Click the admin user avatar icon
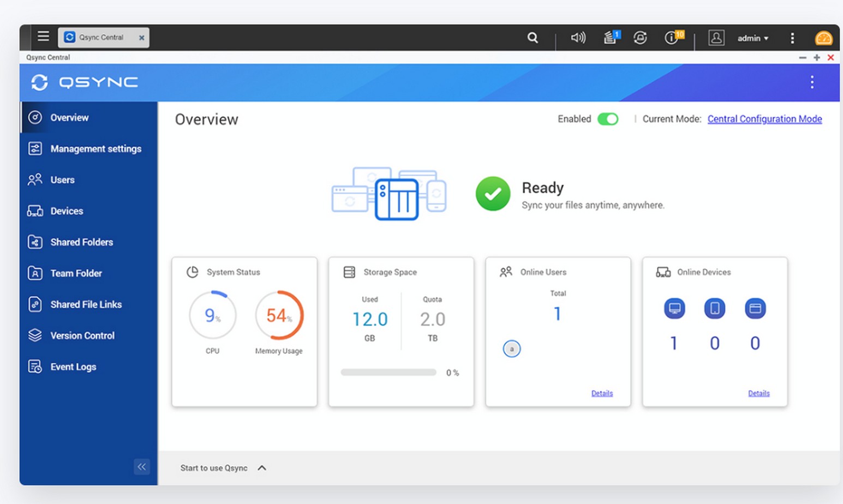 point(716,38)
